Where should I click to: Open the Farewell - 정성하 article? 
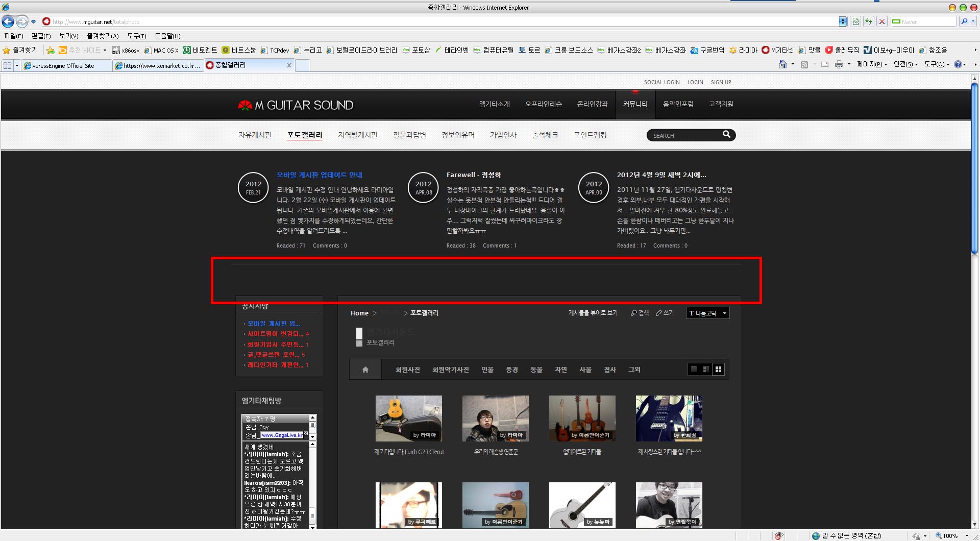[474, 175]
